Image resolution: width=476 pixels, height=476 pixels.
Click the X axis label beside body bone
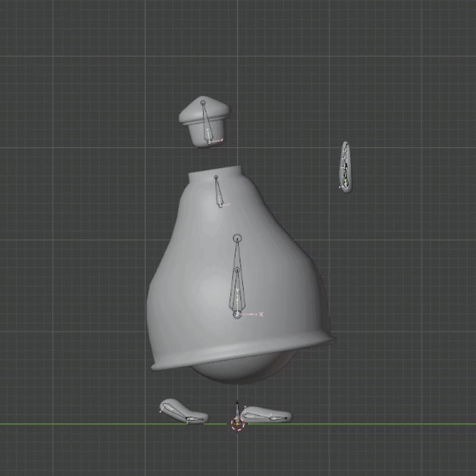pos(261,314)
